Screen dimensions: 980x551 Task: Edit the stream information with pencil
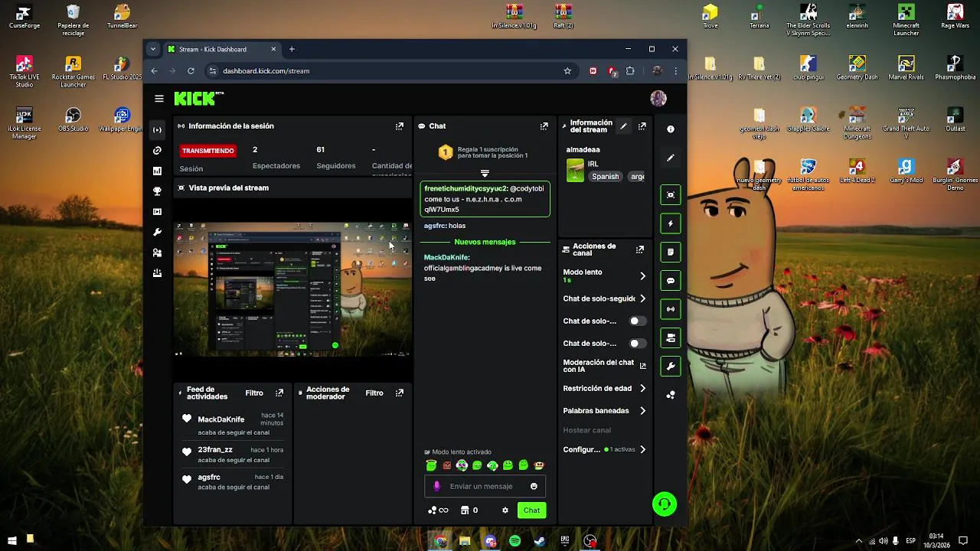pos(623,126)
